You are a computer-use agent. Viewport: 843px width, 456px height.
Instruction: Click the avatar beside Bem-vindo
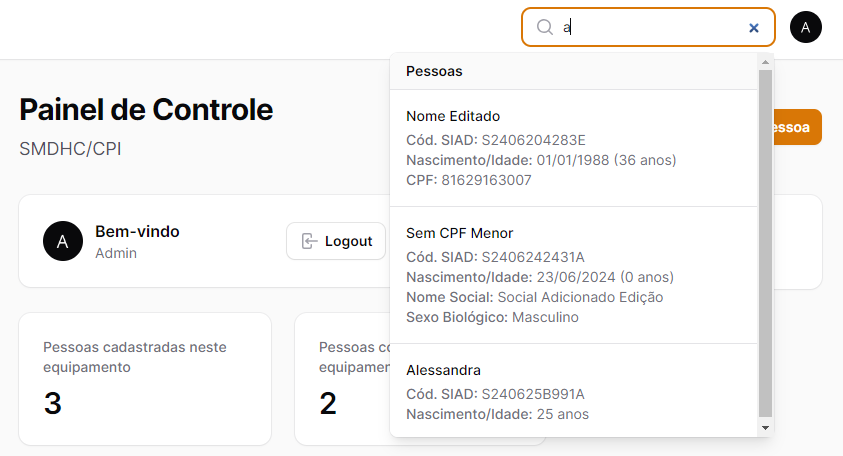63,241
